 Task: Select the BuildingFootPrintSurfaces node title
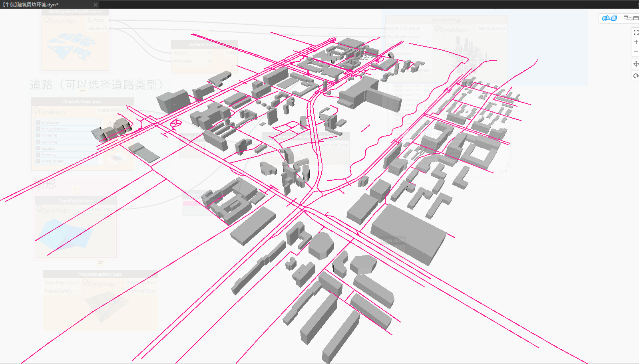(75, 12)
